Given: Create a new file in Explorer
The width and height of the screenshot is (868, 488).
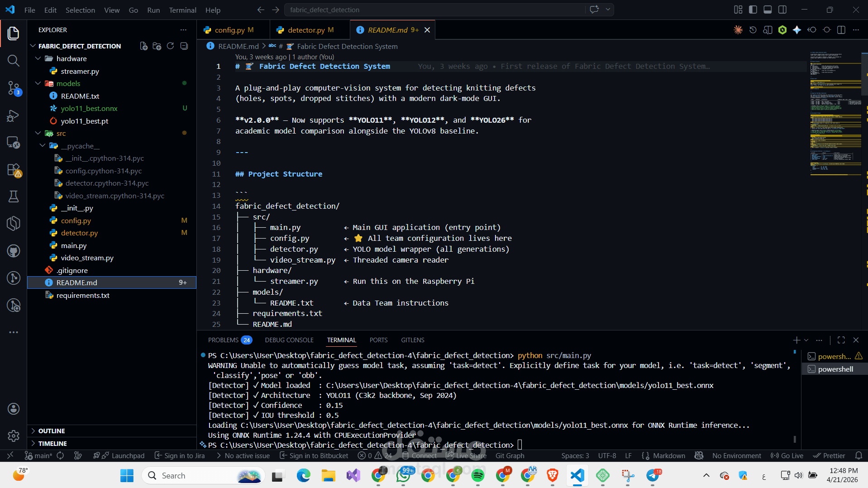Looking at the screenshot, I should [143, 46].
